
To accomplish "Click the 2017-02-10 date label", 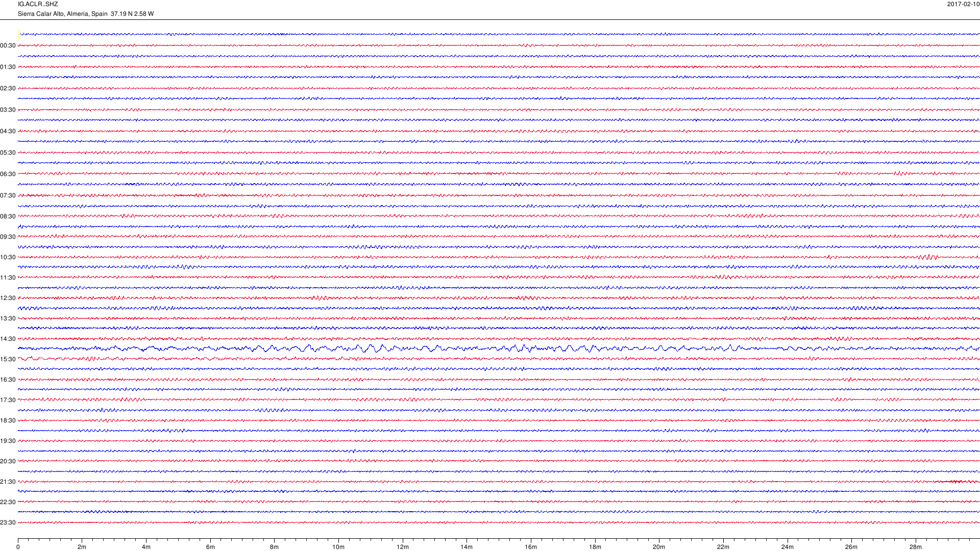I will (x=963, y=4).
